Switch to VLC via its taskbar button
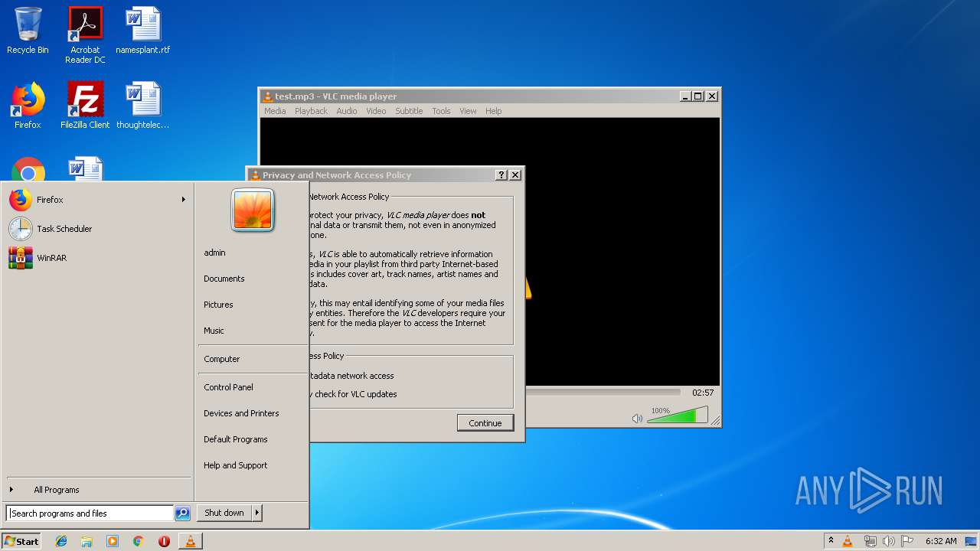 (x=190, y=541)
